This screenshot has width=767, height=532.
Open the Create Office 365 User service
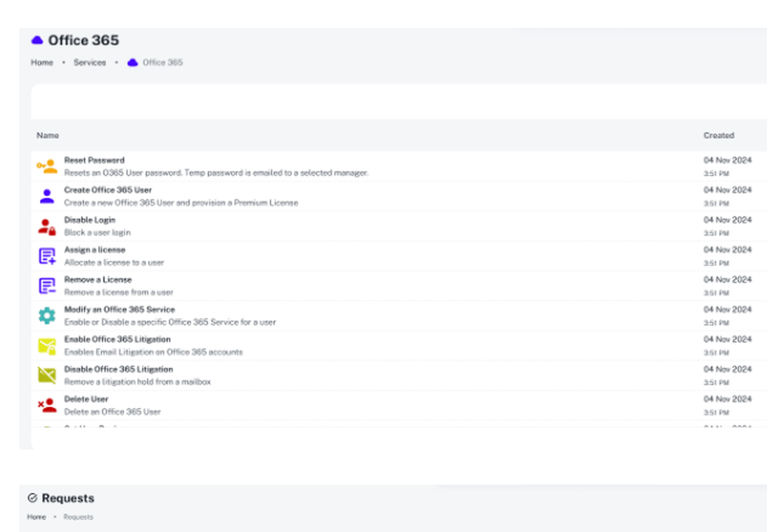108,190
